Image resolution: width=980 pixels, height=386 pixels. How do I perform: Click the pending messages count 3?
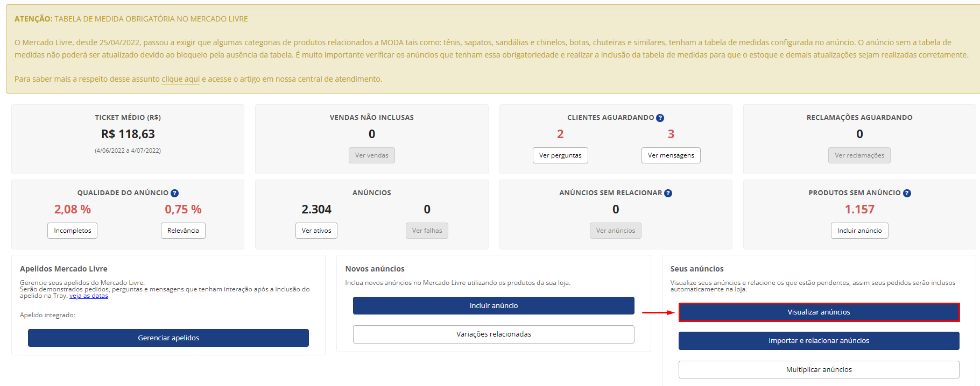(671, 134)
